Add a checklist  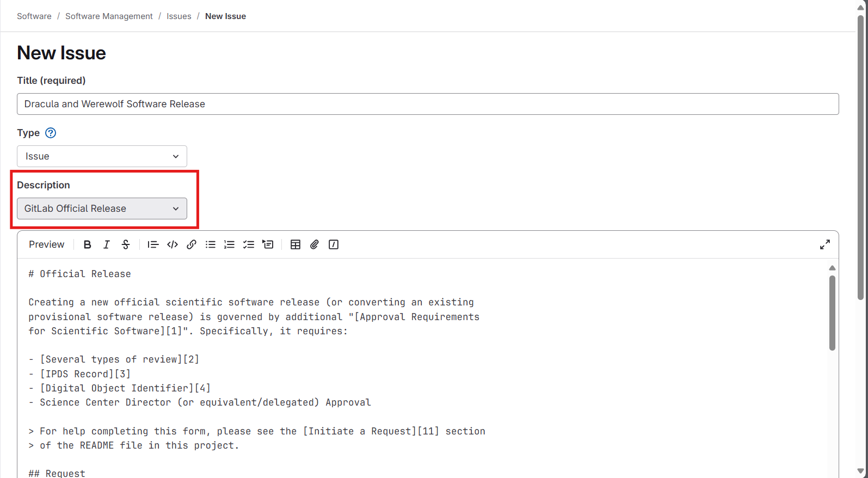(249, 244)
